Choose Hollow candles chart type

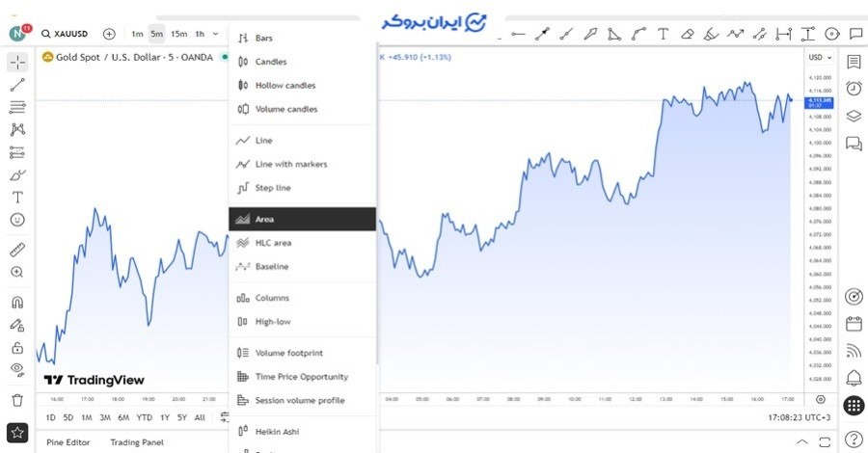click(285, 85)
